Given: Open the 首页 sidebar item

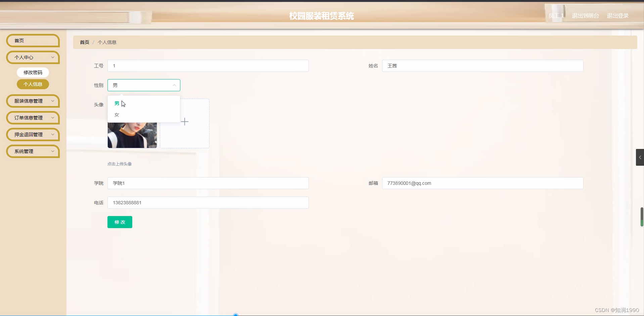Looking at the screenshot, I should pyautogui.click(x=33, y=41).
